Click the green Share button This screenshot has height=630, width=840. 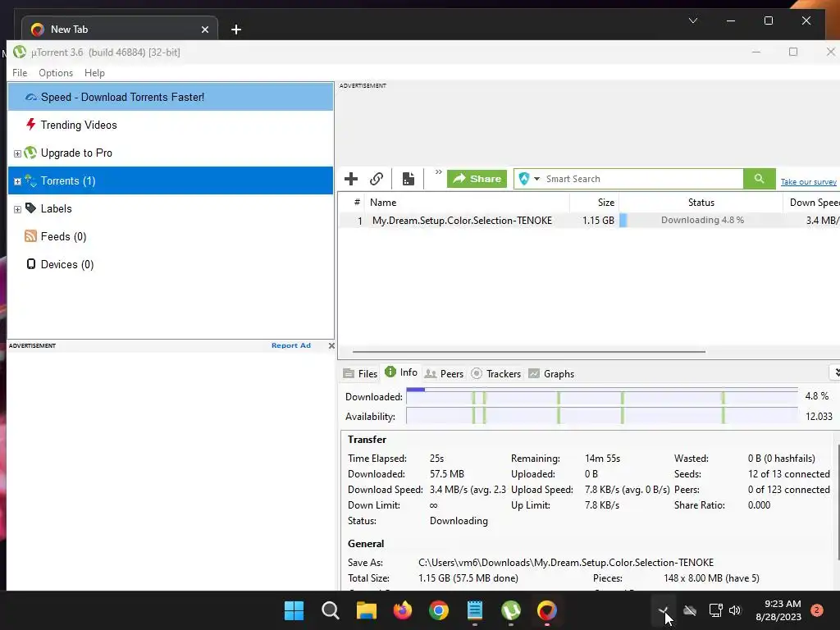477,179
